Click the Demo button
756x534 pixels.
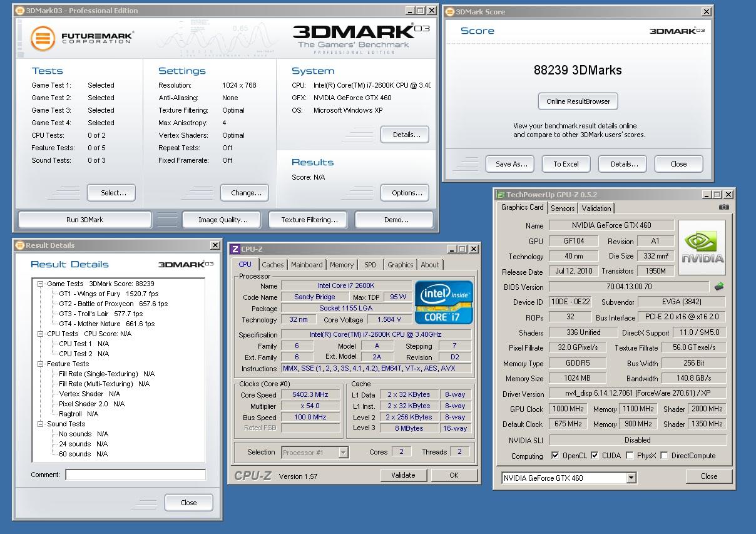pos(394,220)
